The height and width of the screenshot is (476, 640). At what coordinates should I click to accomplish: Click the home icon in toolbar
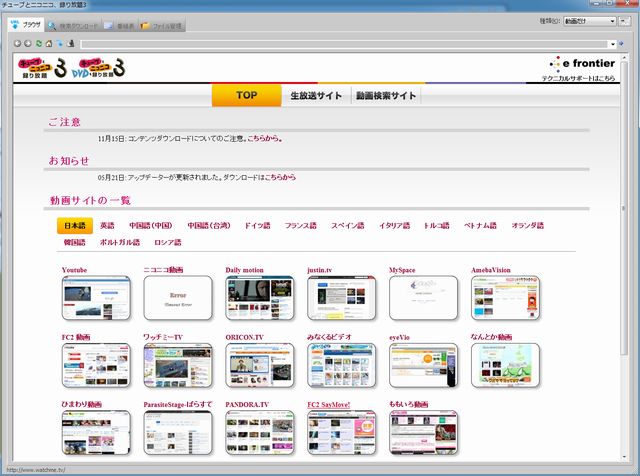[49, 43]
